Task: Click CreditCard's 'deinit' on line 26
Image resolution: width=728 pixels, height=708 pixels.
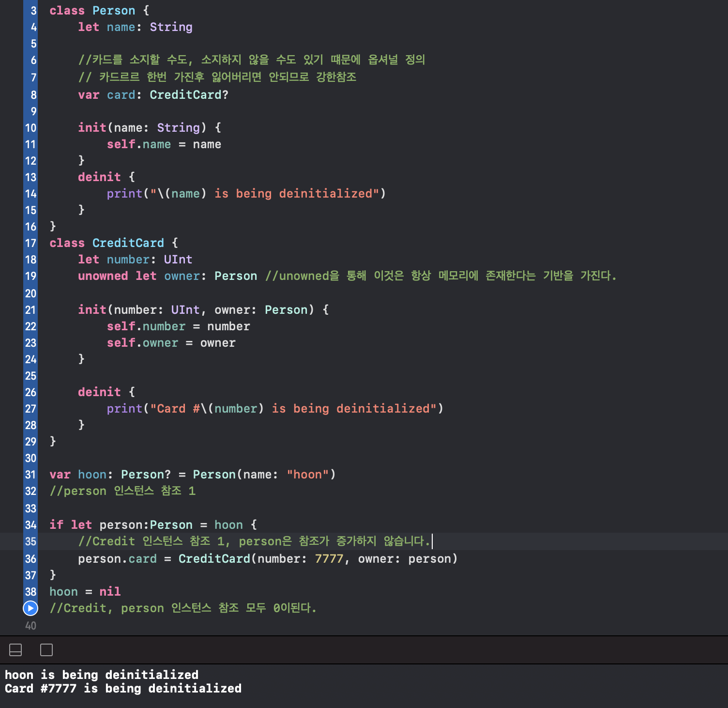Action: click(x=99, y=392)
